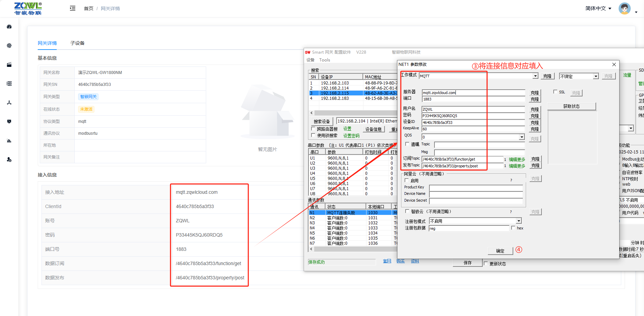The width and height of the screenshot is (644, 316).
Task: Expand the 不绑定 dropdown
Action: 596,76
